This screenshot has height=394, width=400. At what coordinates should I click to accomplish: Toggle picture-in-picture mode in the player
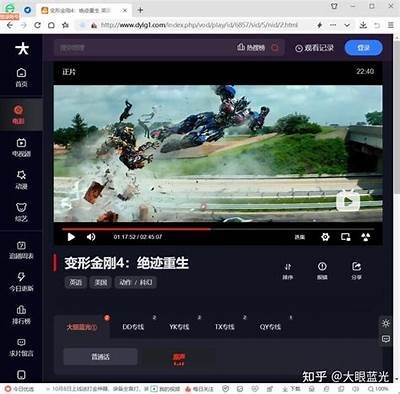click(346, 237)
